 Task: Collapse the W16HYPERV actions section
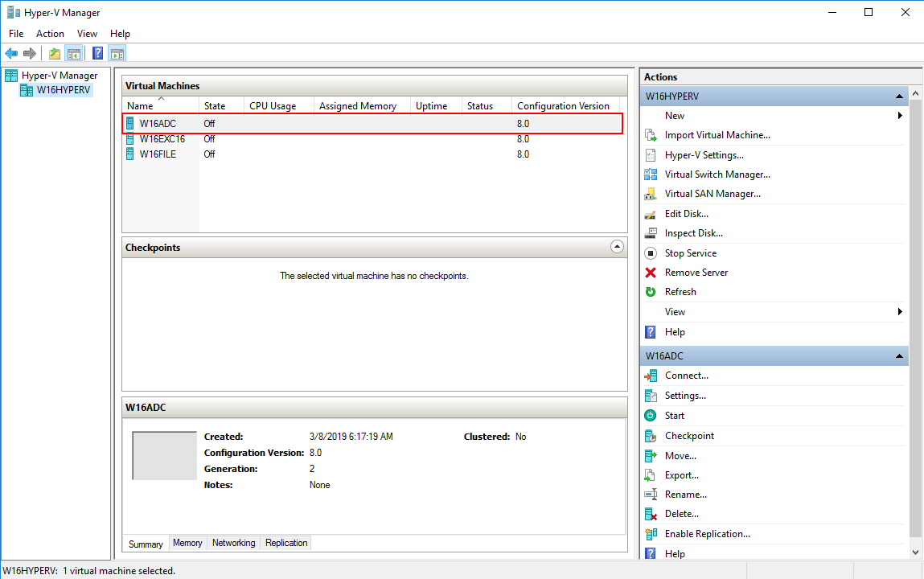900,96
